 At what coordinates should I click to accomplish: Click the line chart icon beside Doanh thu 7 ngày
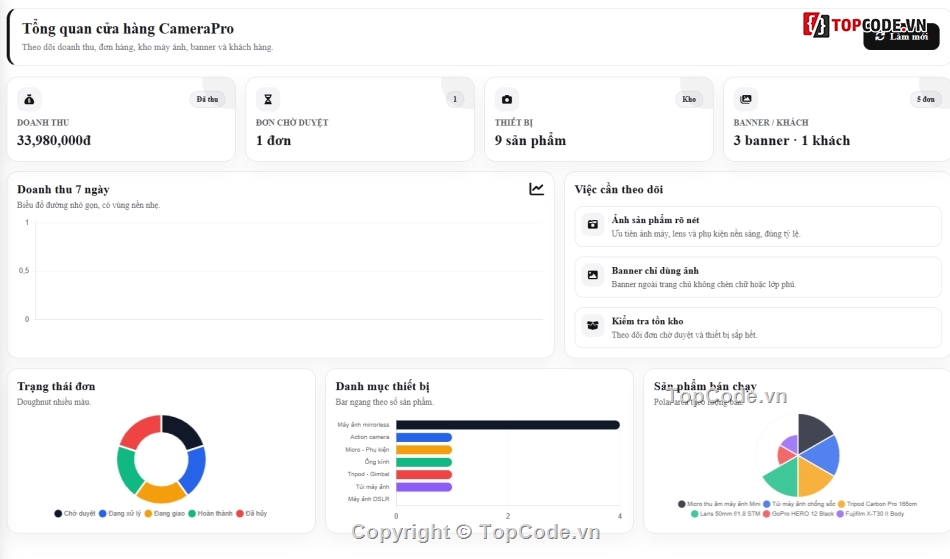coord(536,189)
